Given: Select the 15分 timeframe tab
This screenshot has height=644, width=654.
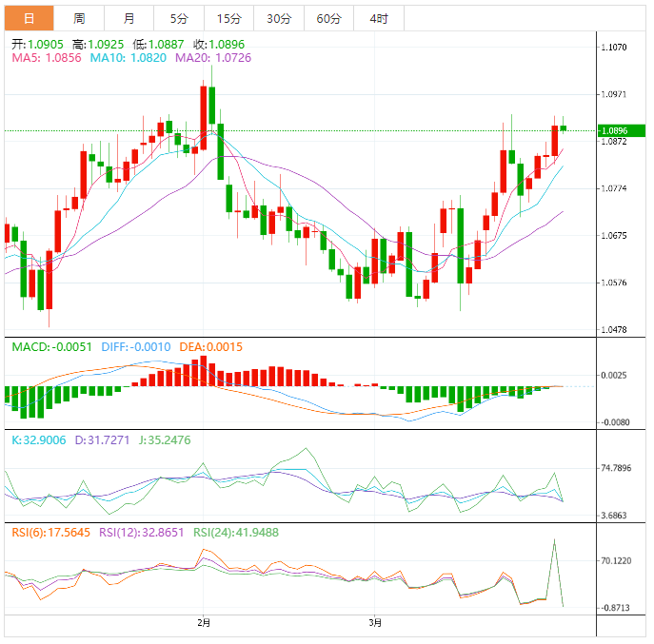Looking at the screenshot, I should pyautogui.click(x=228, y=18).
